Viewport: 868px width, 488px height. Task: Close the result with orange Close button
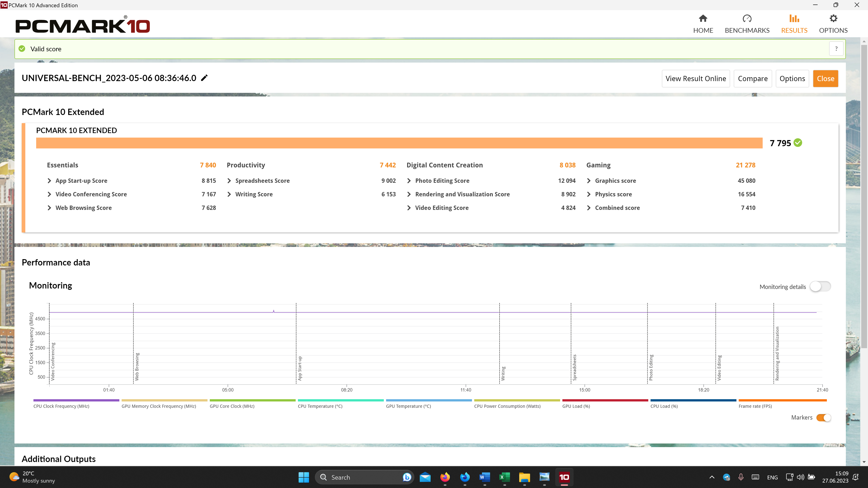[825, 78]
